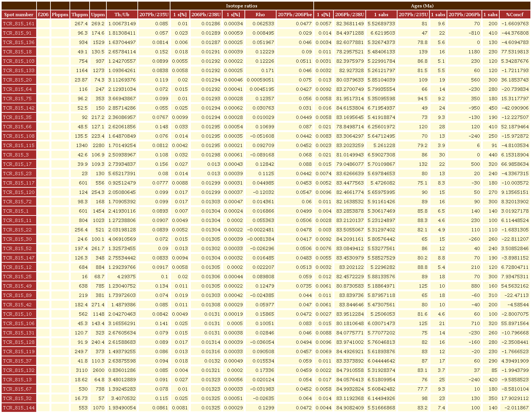The width and height of the screenshot is (532, 419).
Task: Select Th/Ub value 5.65217391
Action: coord(122,173)
